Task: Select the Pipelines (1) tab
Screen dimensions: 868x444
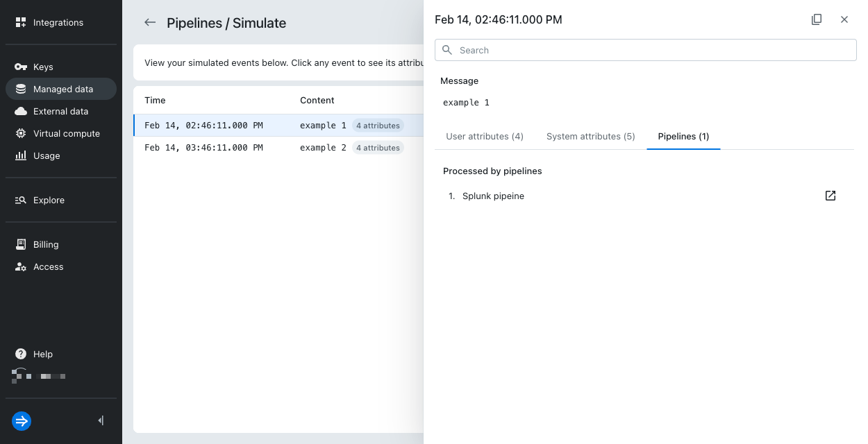Action: click(x=683, y=136)
